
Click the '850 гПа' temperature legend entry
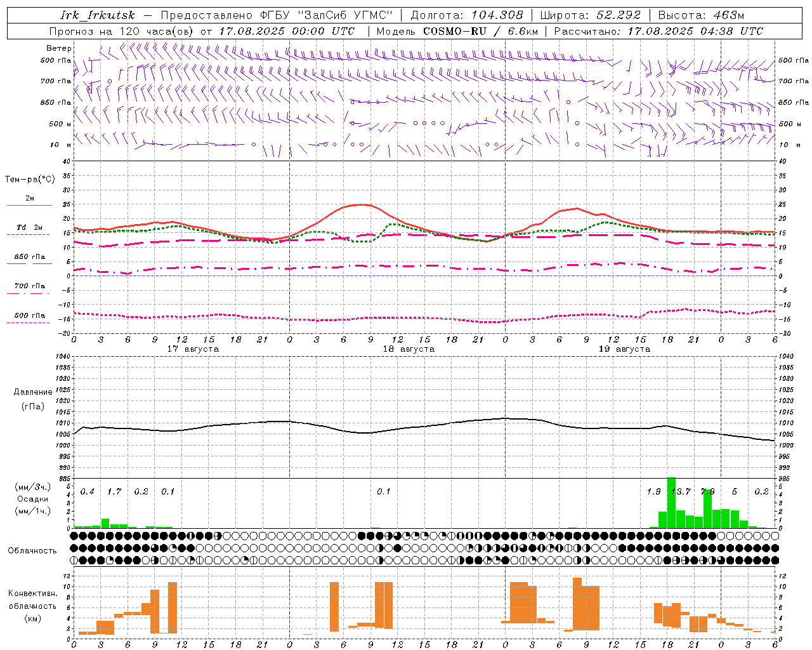click(x=30, y=257)
